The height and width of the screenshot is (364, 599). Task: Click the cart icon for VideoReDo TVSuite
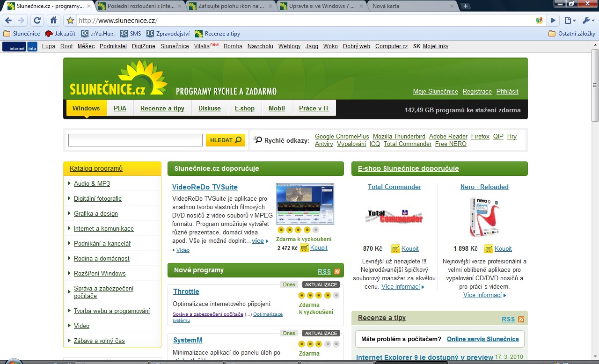pos(304,248)
